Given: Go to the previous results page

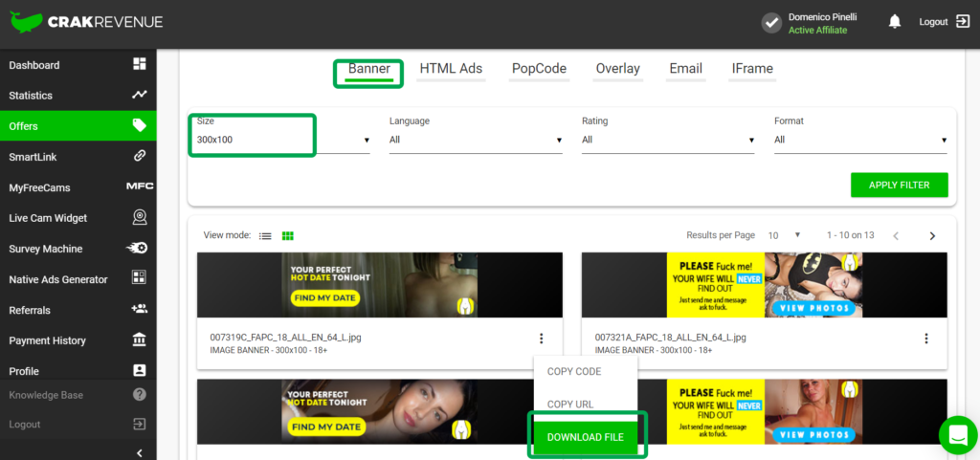Looking at the screenshot, I should (896, 236).
